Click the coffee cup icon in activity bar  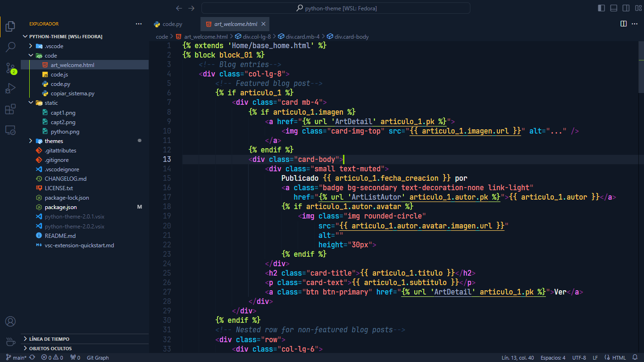click(10, 341)
